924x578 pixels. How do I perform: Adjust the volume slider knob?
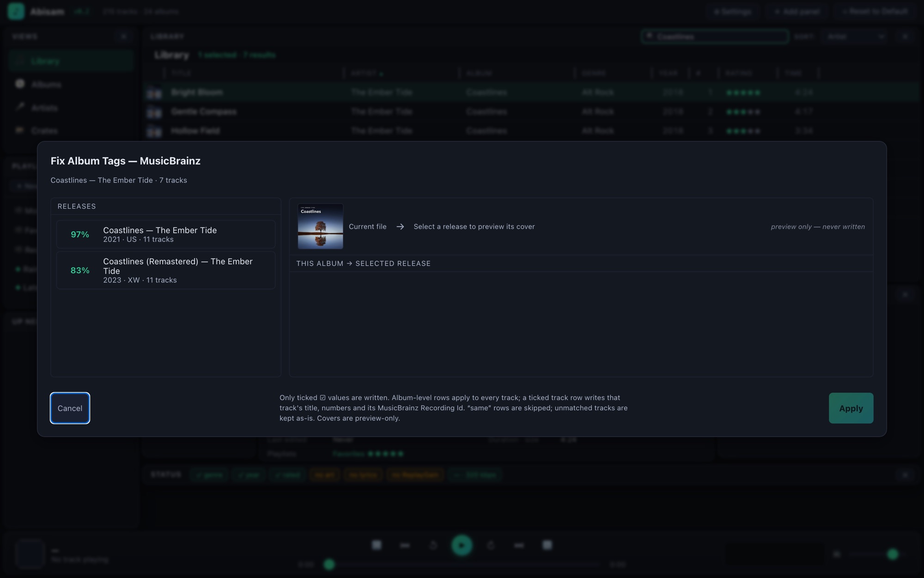[893, 554]
